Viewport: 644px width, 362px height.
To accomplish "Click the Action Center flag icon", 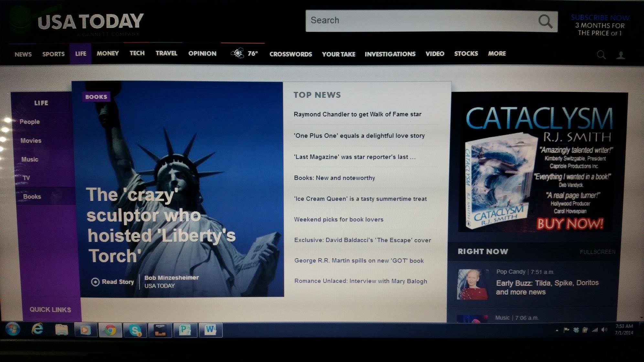I will tap(566, 330).
